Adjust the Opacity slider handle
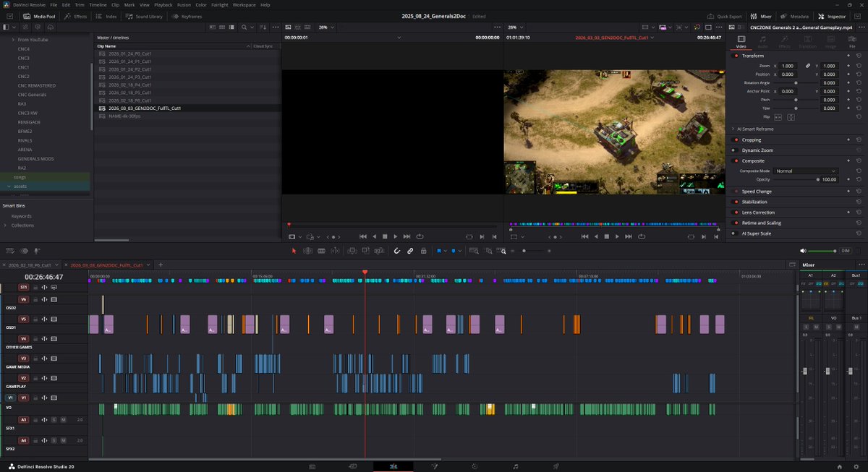The height and width of the screenshot is (472, 868). click(x=817, y=179)
